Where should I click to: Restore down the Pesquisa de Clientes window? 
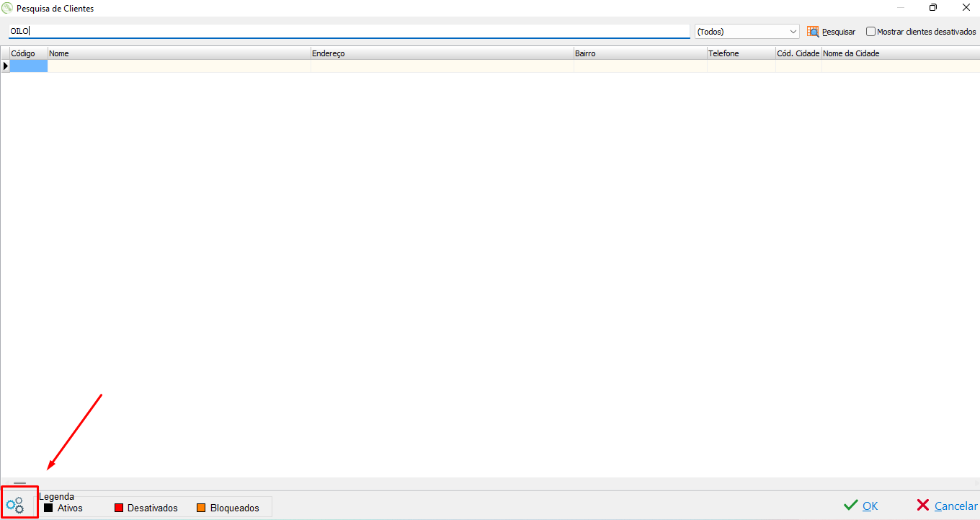pos(933,8)
